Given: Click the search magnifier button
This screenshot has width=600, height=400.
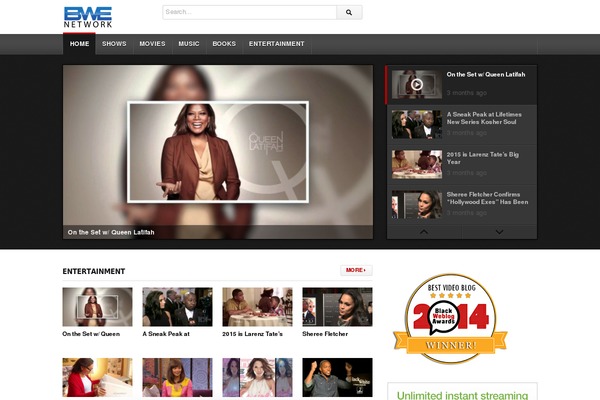Looking at the screenshot, I should click(x=349, y=13).
